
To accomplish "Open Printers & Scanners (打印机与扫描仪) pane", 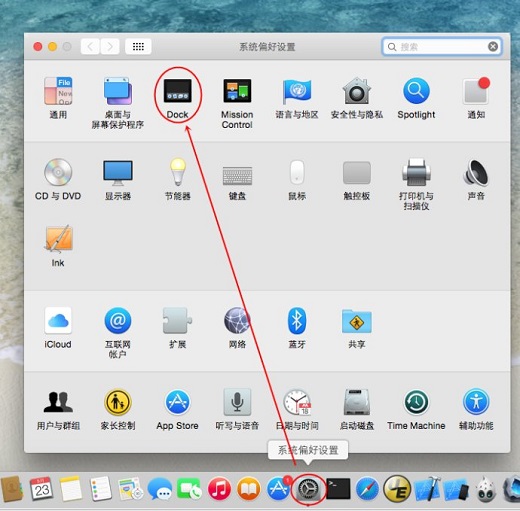I will (x=416, y=184).
